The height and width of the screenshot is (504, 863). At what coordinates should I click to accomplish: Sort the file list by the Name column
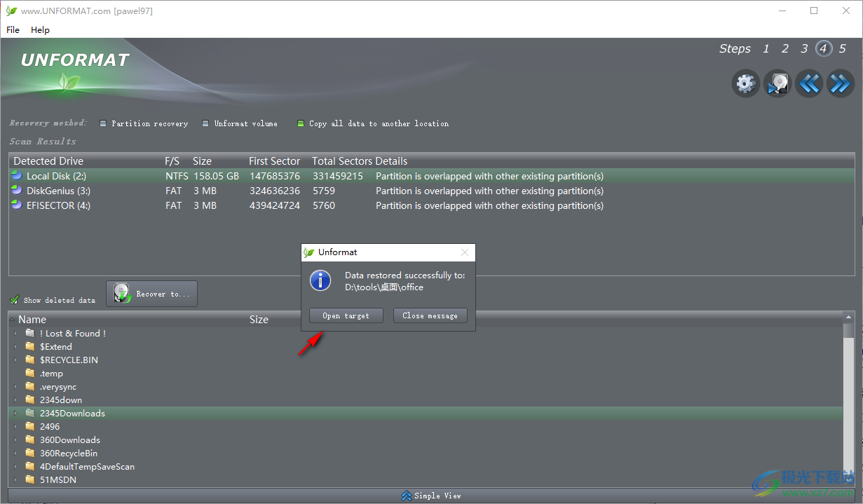coord(32,320)
